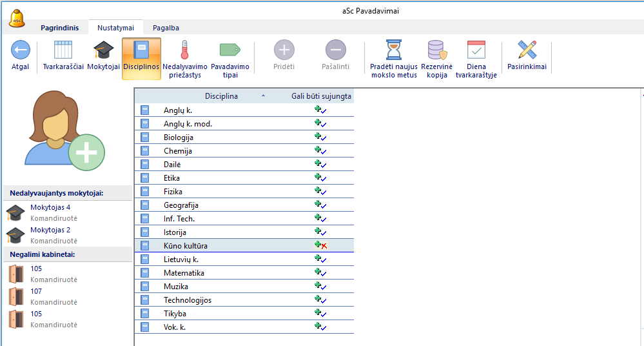
Task: Click Pradėti naujus mokslo metus hourglass
Action: [394, 50]
